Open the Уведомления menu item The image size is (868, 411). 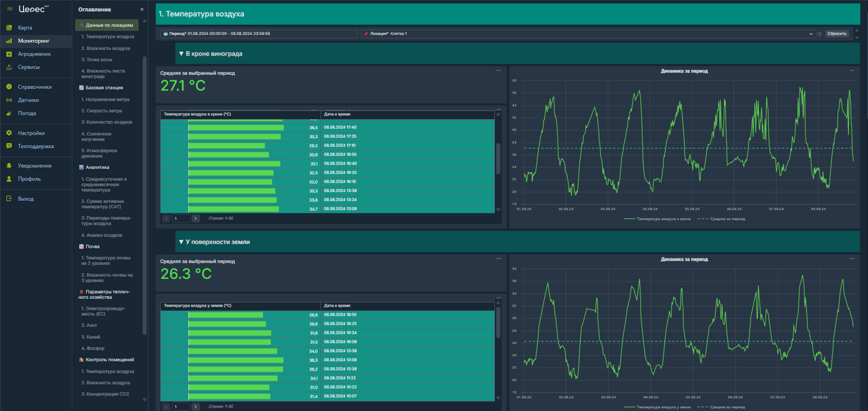36,166
